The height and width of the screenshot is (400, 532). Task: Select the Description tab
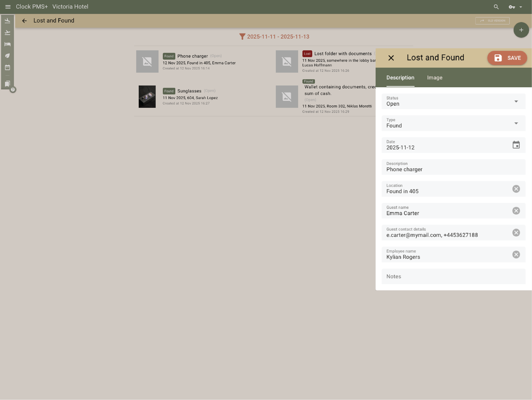click(400, 78)
